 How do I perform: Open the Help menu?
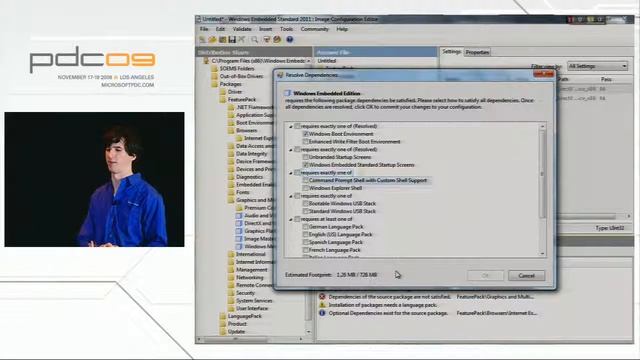coord(342,29)
